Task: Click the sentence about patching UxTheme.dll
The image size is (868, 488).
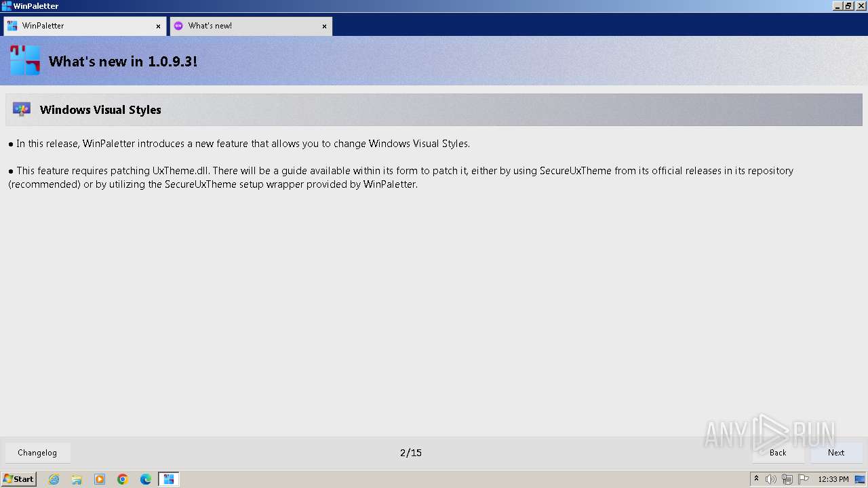Action: click(401, 177)
